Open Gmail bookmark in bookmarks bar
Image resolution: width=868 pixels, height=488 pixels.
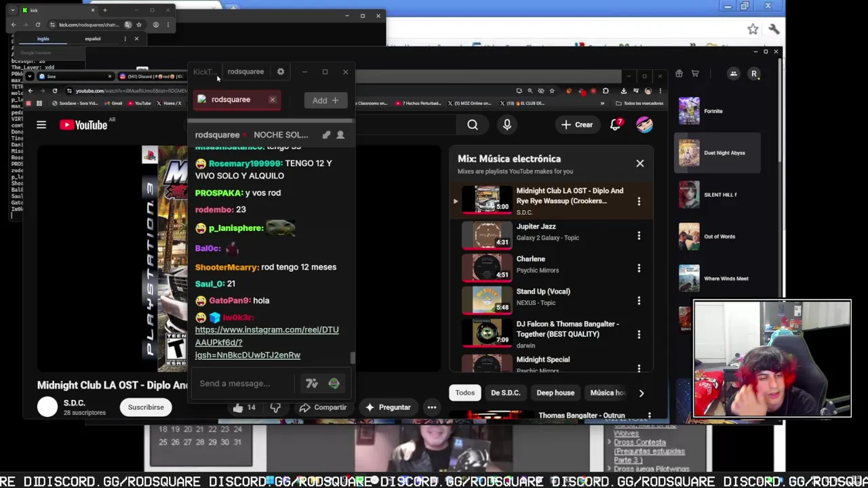113,103
